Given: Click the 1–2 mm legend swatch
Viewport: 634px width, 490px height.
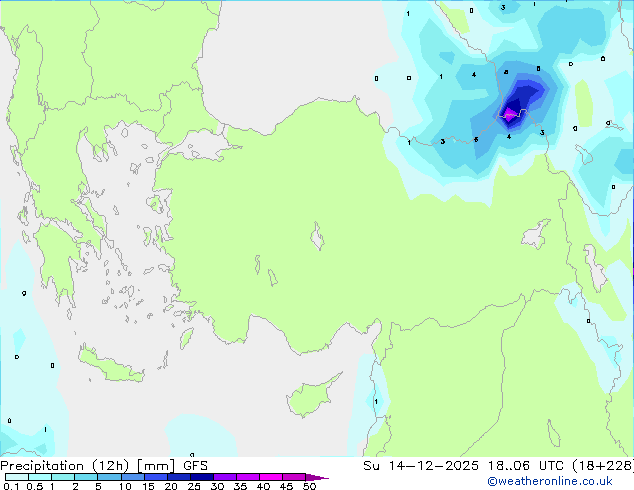Looking at the screenshot, I should [x=63, y=477].
